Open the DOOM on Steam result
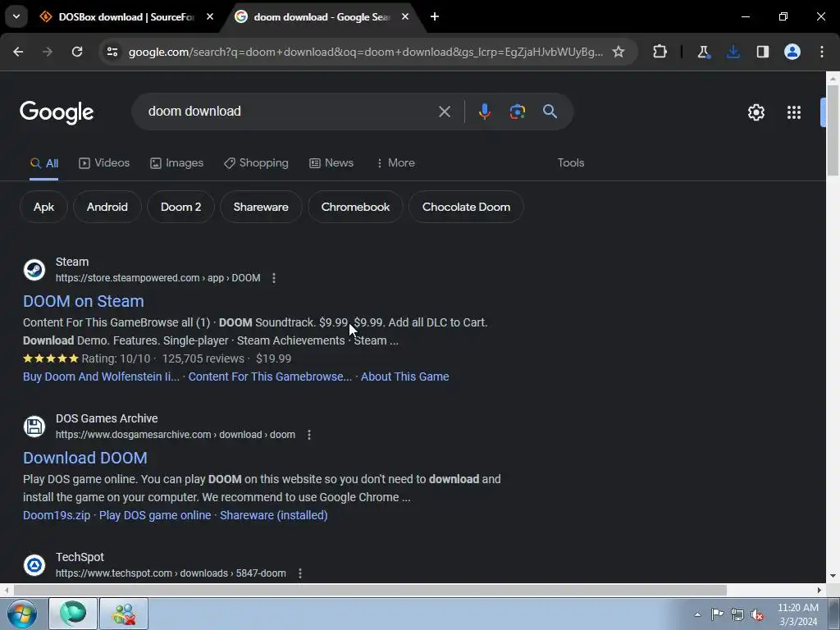The image size is (840, 630). (x=84, y=301)
